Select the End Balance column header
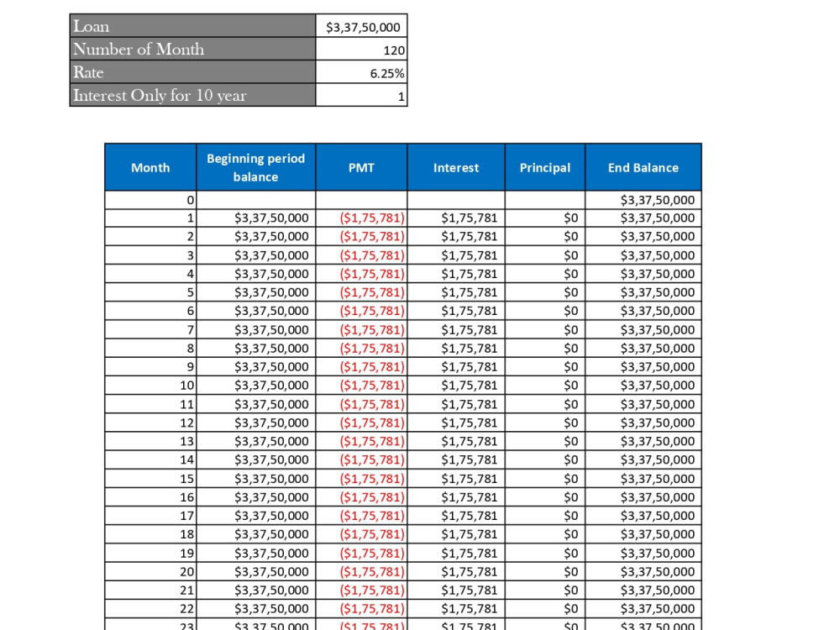 pyautogui.click(x=643, y=167)
